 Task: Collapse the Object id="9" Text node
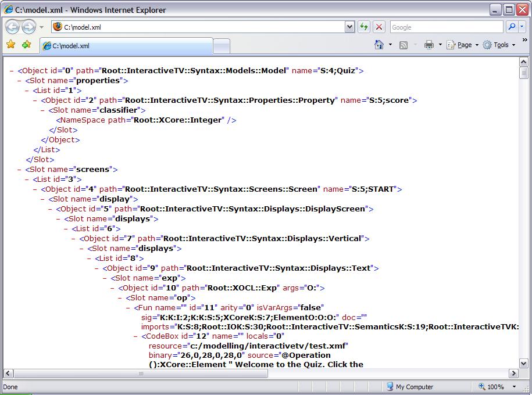[97, 268]
